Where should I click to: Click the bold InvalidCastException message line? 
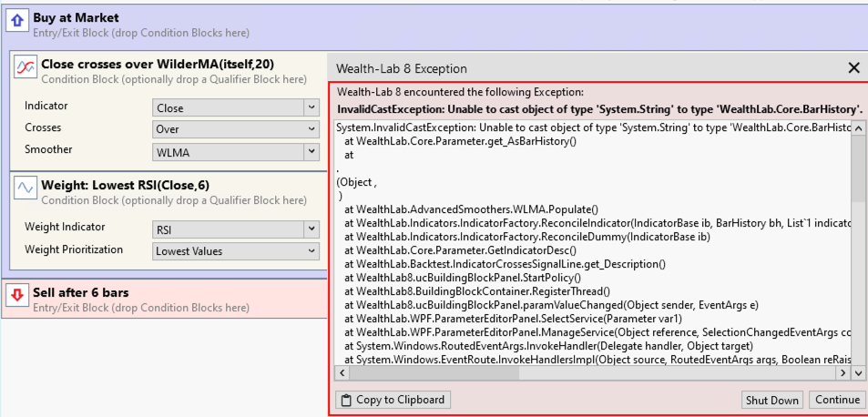click(599, 107)
